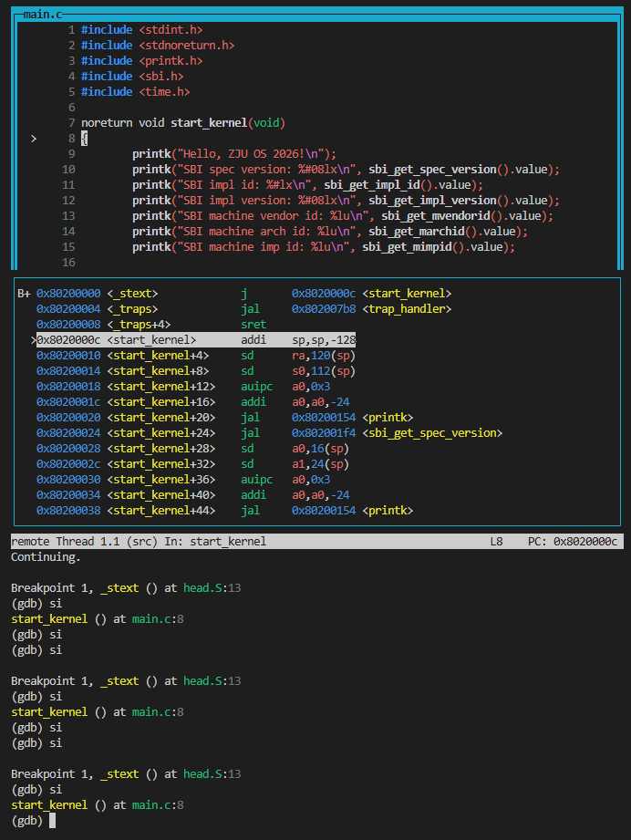Click the highlighted opening brace on line 8
This screenshot has width=631, height=840.
pos(84,139)
